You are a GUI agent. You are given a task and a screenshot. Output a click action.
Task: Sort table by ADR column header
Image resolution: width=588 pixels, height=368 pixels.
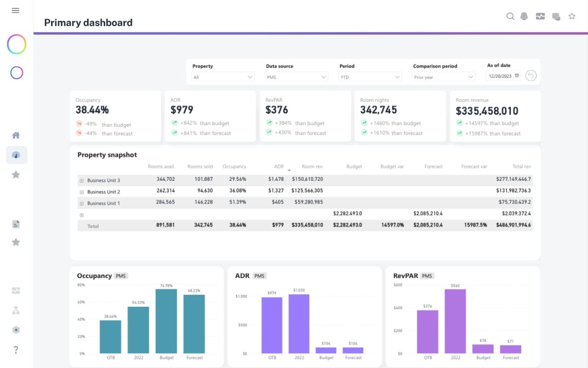coord(279,167)
